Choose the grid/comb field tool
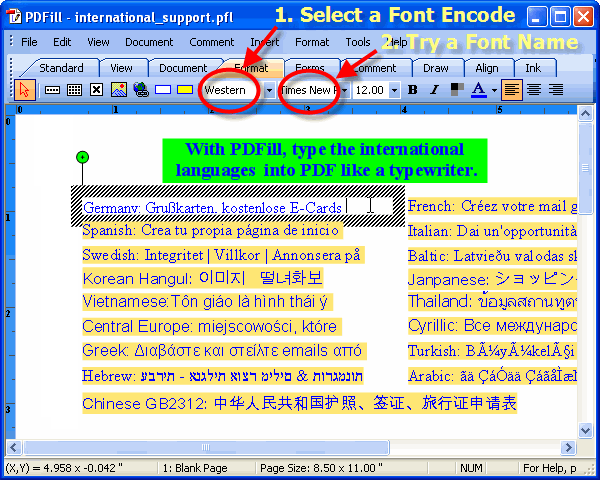This screenshot has height=480, width=600. tap(74, 90)
